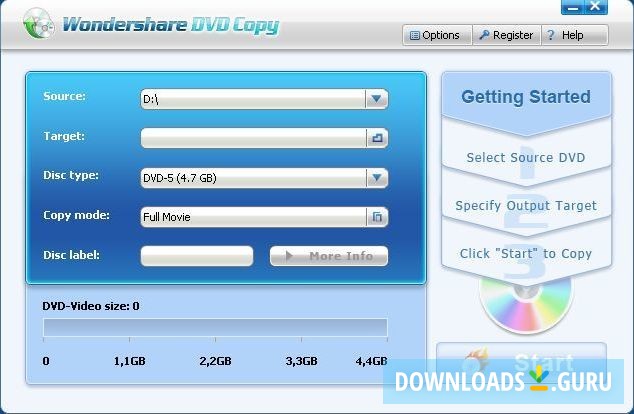This screenshot has width=634, height=414.
Task: Open the Help menu
Action: (575, 35)
